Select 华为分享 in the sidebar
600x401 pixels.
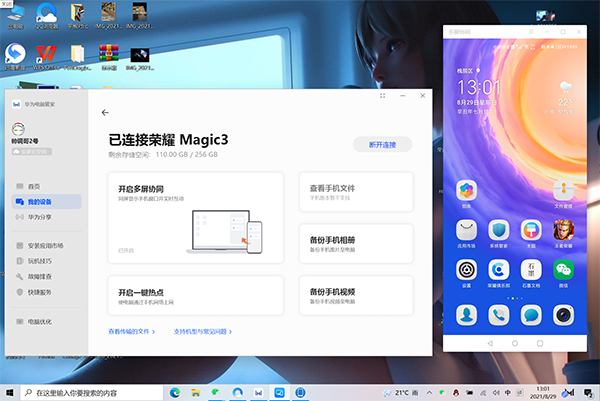40,216
